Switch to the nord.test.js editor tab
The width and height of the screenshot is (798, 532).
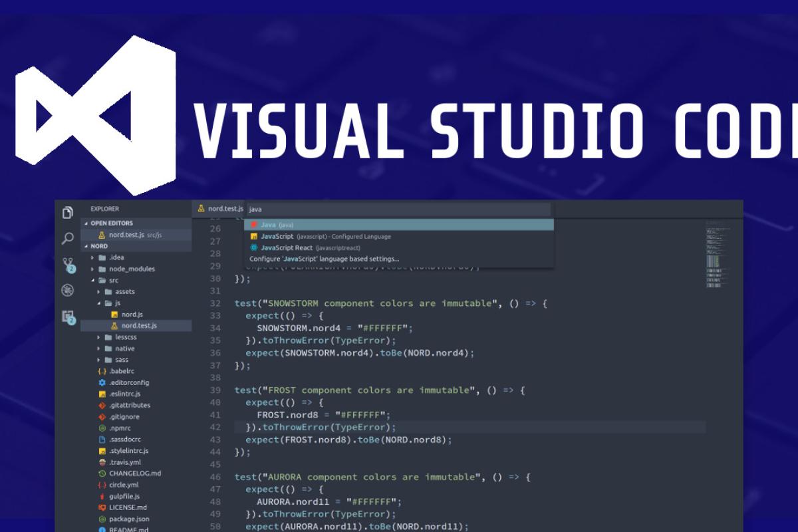[x=221, y=209]
